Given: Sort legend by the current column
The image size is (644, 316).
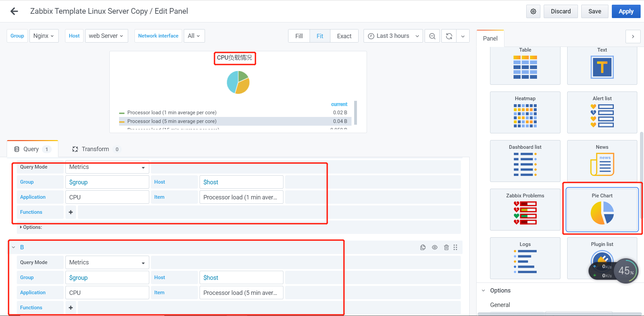Looking at the screenshot, I should coord(339,104).
